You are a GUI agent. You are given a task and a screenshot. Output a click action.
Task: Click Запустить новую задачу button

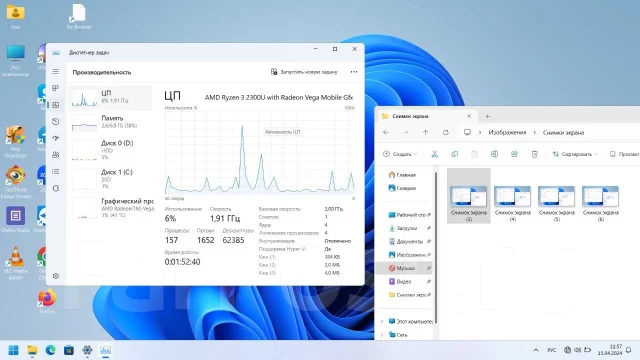[x=304, y=72]
